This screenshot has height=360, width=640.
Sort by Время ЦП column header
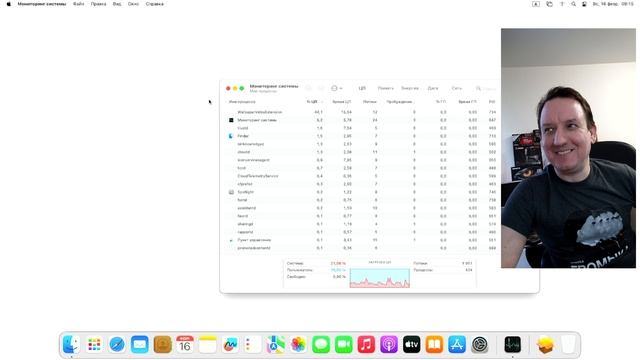pyautogui.click(x=342, y=102)
